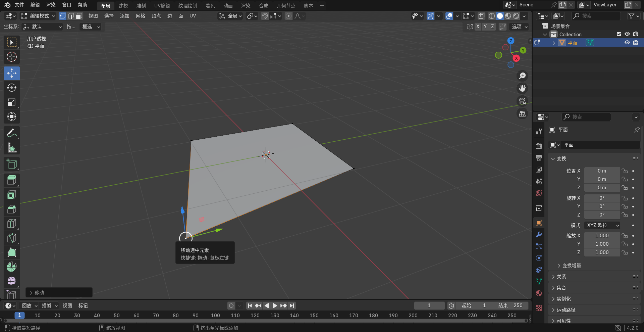Select the Smooth vertices tool
This screenshot has width=644, height=332.
pos(12,281)
